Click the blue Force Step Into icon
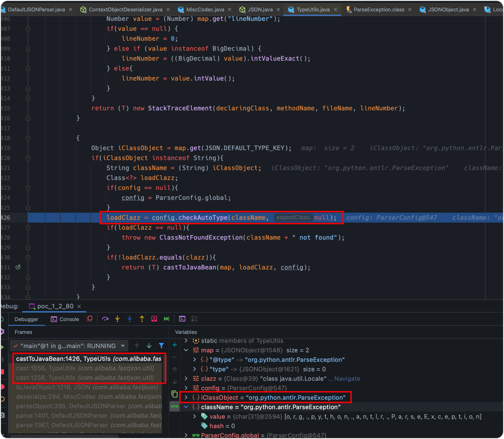Screen dimensions: 504x439 (130, 319)
